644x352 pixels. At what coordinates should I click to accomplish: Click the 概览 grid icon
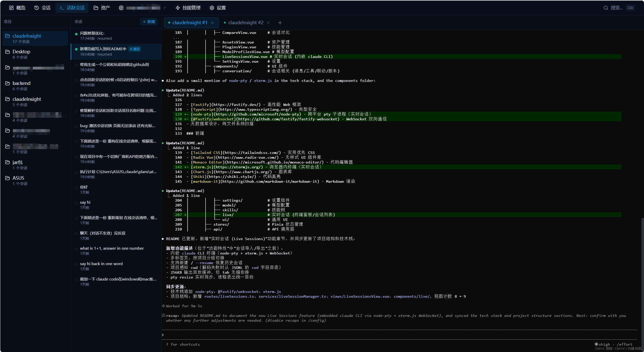point(11,8)
